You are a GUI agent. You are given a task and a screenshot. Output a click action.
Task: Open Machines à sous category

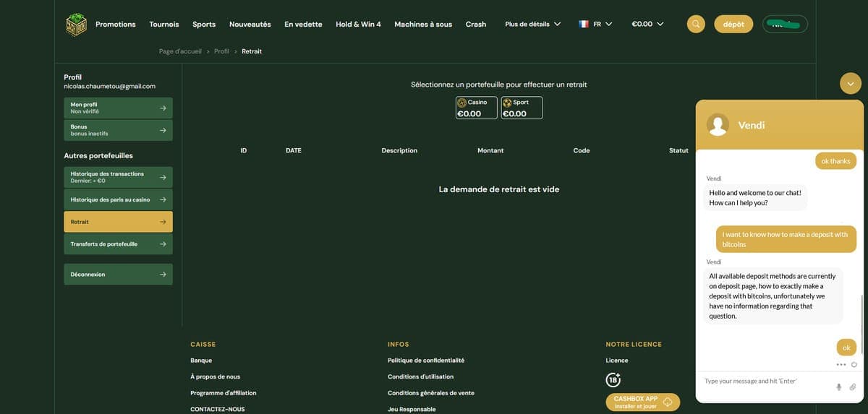tap(423, 24)
